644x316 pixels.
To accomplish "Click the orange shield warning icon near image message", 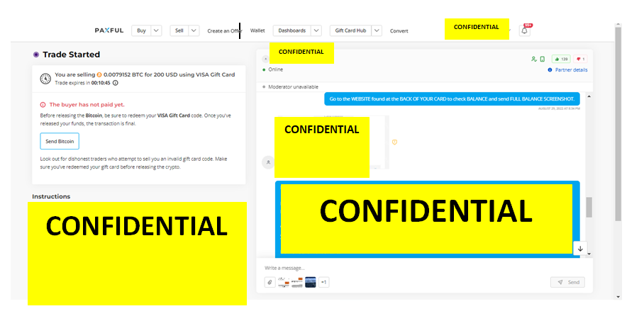I will click(394, 142).
